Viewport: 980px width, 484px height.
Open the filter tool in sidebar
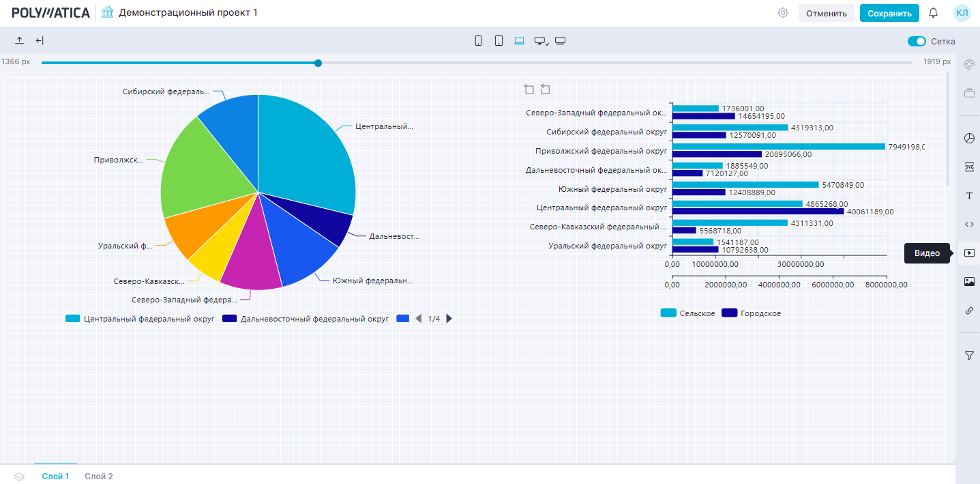tap(969, 355)
